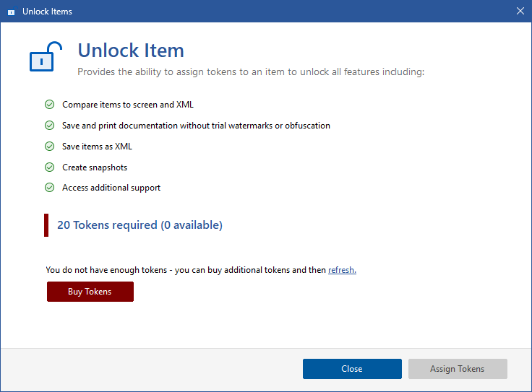Click the Create snapshots feature text
This screenshot has height=392, width=532.
(95, 167)
